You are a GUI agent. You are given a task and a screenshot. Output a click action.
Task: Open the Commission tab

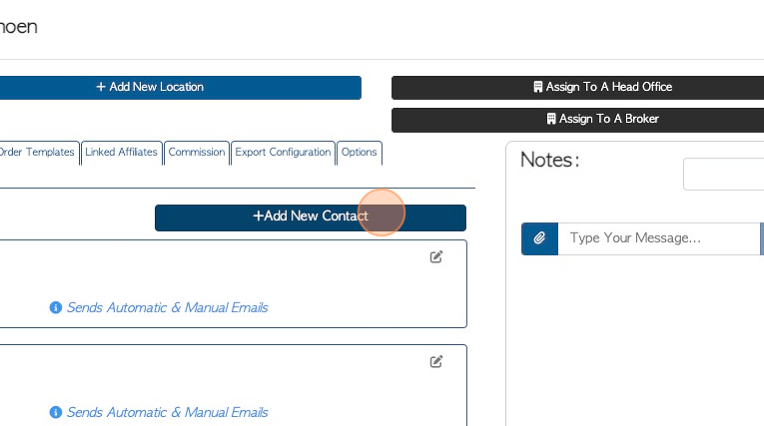coord(197,153)
